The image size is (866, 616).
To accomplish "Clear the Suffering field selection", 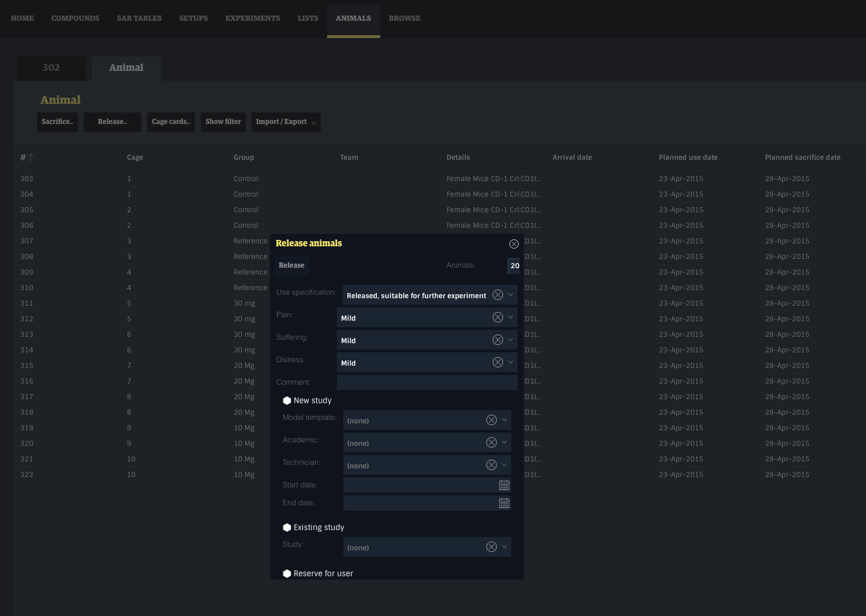I will [x=497, y=340].
